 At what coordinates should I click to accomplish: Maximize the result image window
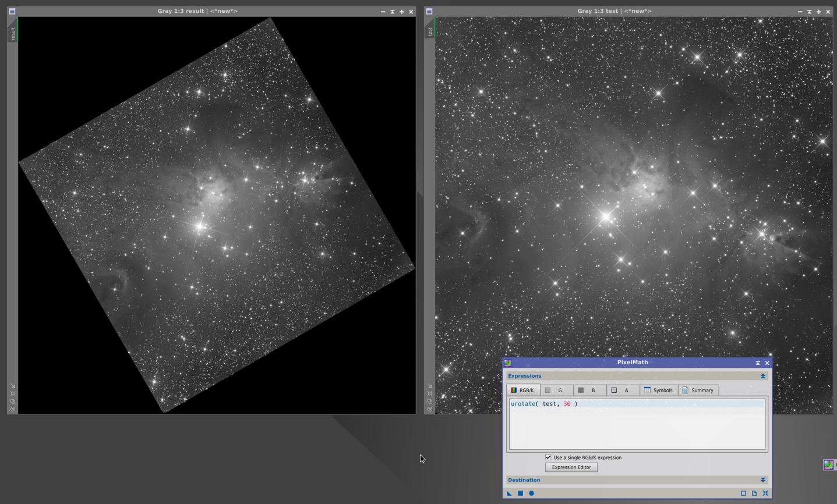tap(402, 12)
